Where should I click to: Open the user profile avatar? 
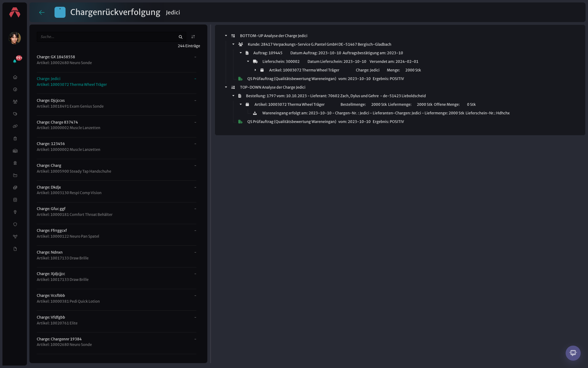15,38
